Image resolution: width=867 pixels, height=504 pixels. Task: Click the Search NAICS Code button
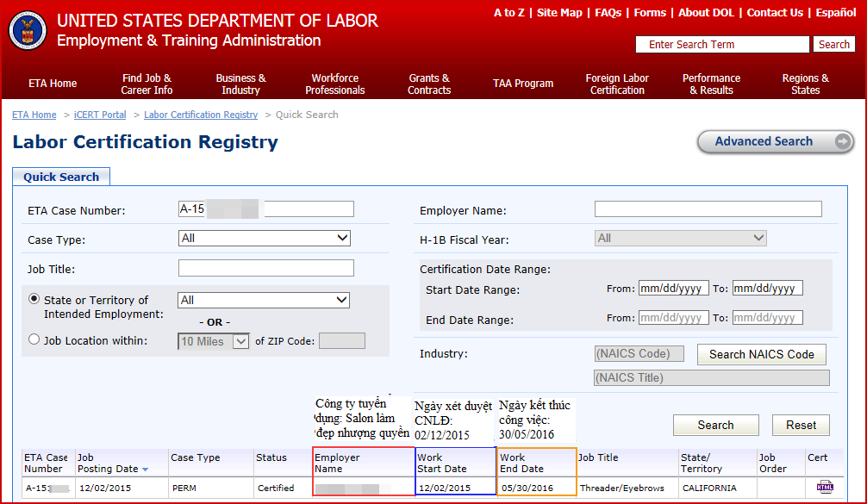761,354
